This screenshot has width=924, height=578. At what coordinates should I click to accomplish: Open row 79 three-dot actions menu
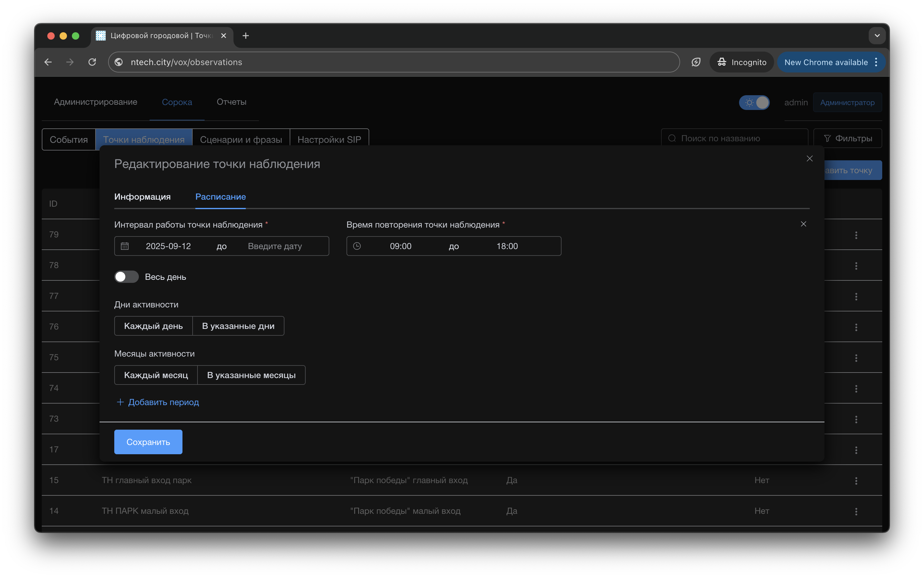coord(856,235)
